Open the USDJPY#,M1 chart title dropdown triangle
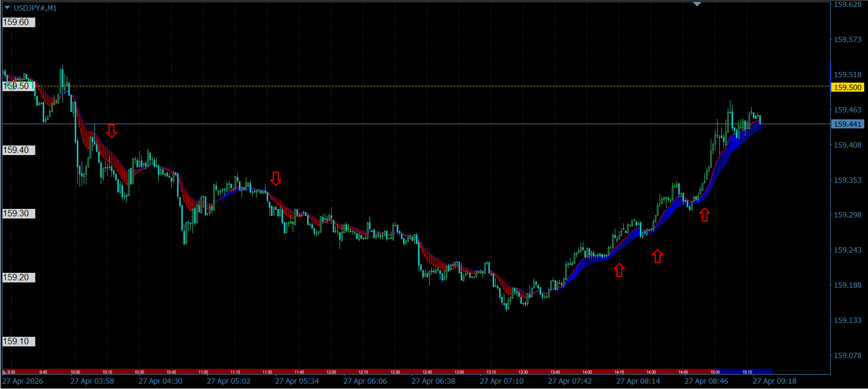 coord(7,8)
